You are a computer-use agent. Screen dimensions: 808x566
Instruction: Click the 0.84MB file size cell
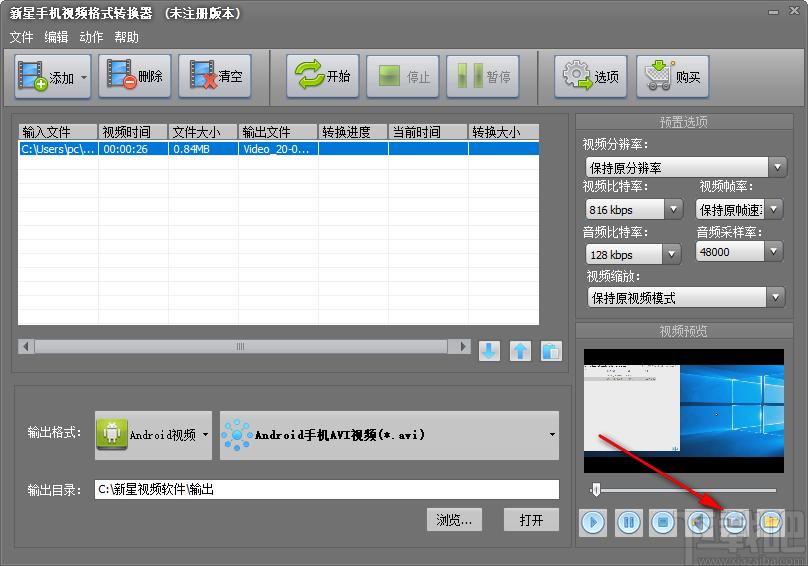point(204,149)
